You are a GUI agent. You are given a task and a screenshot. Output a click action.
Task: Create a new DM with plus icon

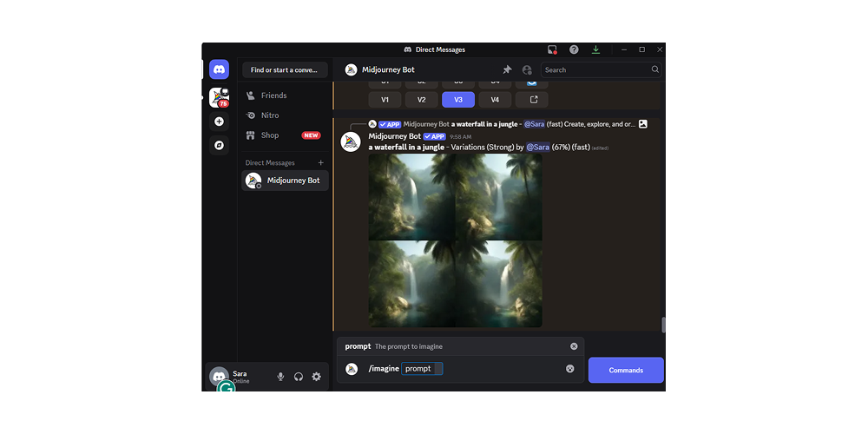pos(320,163)
